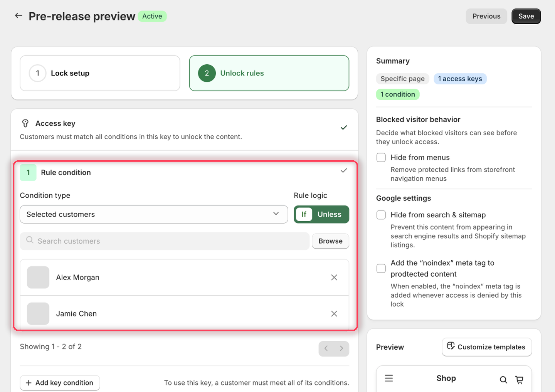Click the Shop title in preview

point(446,378)
